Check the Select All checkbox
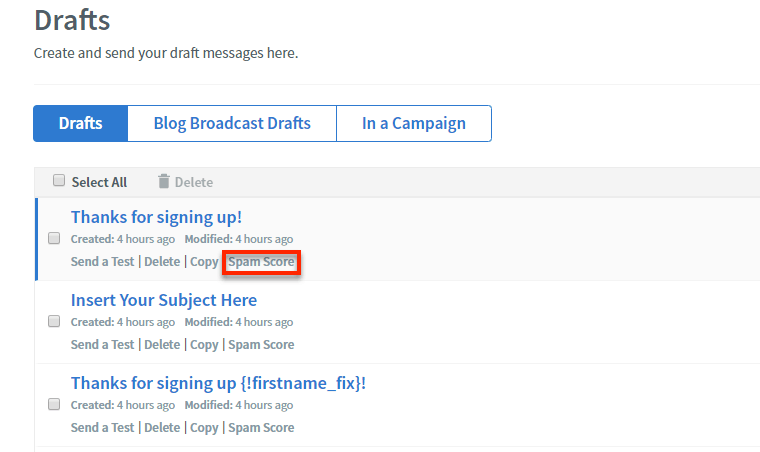This screenshot has height=452, width=760. 59,181
